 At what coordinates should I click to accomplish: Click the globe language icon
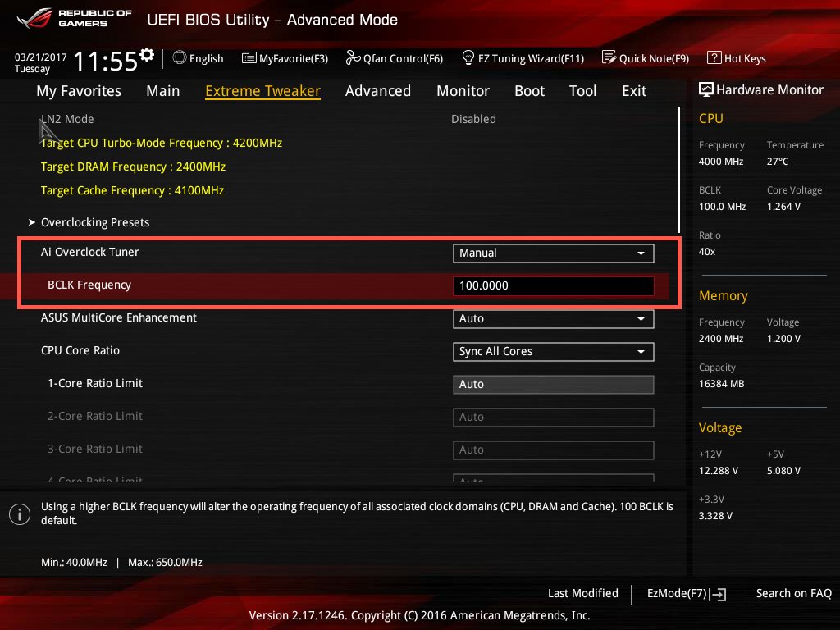(x=180, y=57)
